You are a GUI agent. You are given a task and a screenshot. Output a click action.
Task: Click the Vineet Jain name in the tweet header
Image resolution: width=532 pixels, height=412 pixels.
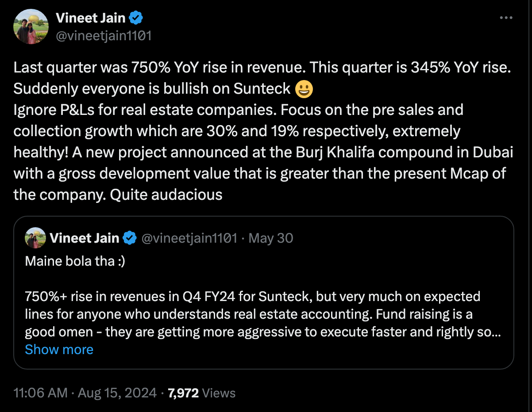(91, 18)
